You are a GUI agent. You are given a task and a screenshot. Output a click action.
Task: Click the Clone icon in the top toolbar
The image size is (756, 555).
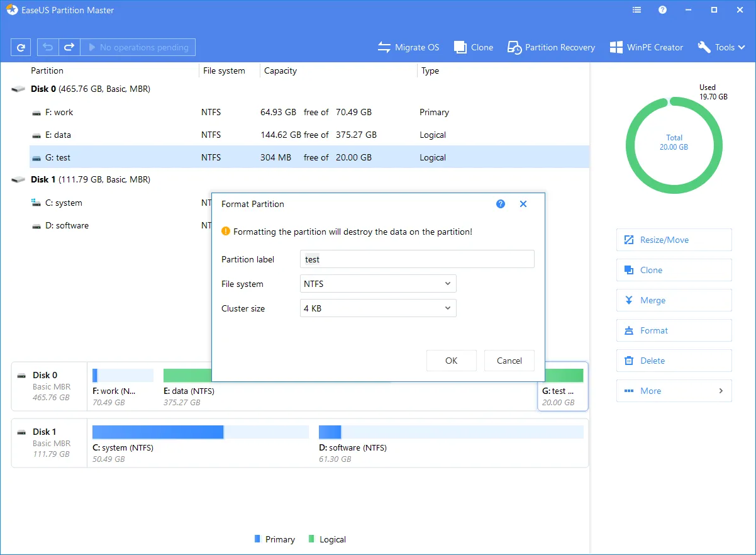pos(474,47)
